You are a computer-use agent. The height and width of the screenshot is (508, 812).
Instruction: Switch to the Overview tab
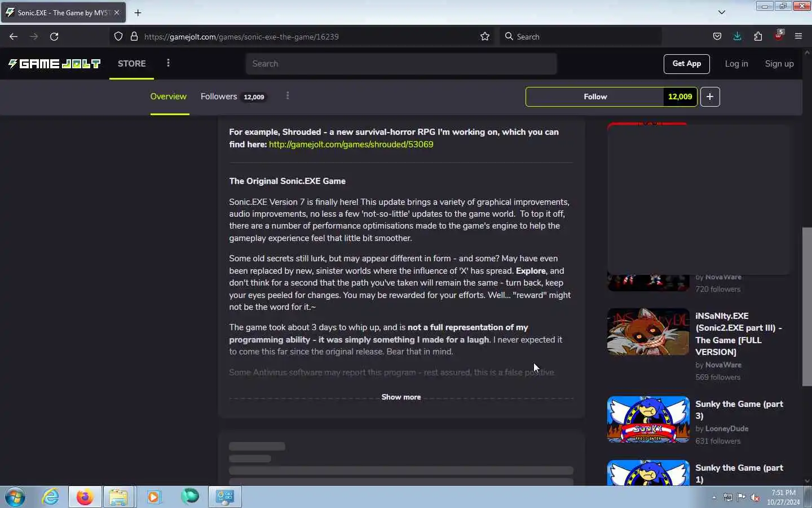[169, 97]
